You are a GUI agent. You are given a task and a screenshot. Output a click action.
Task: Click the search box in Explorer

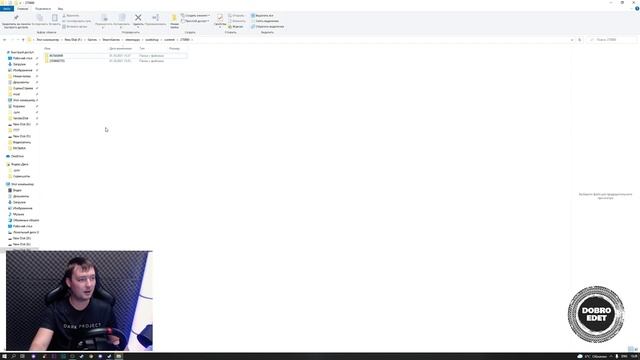612,40
